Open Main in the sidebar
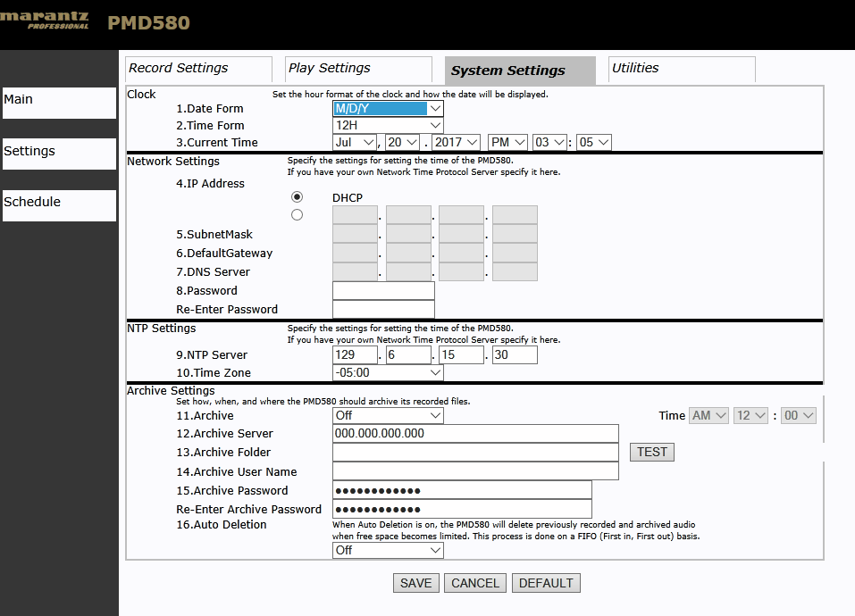Viewport: 855px width, 616px height. [59, 103]
